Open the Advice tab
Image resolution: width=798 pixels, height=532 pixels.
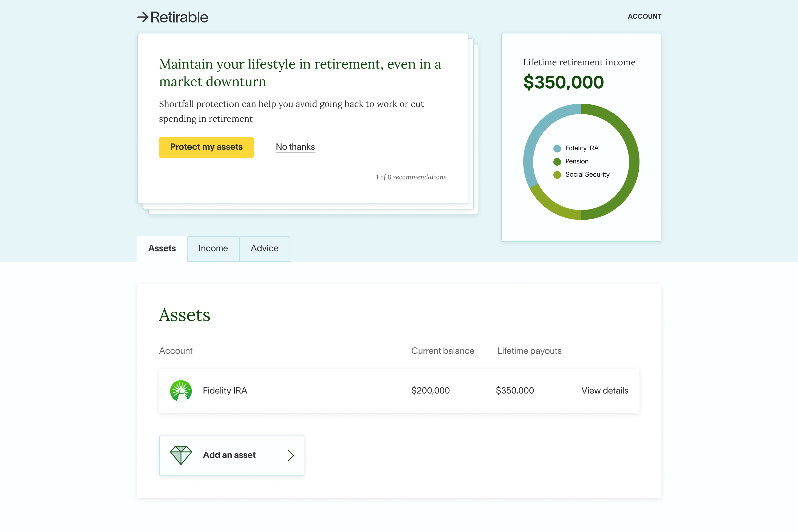click(x=264, y=249)
